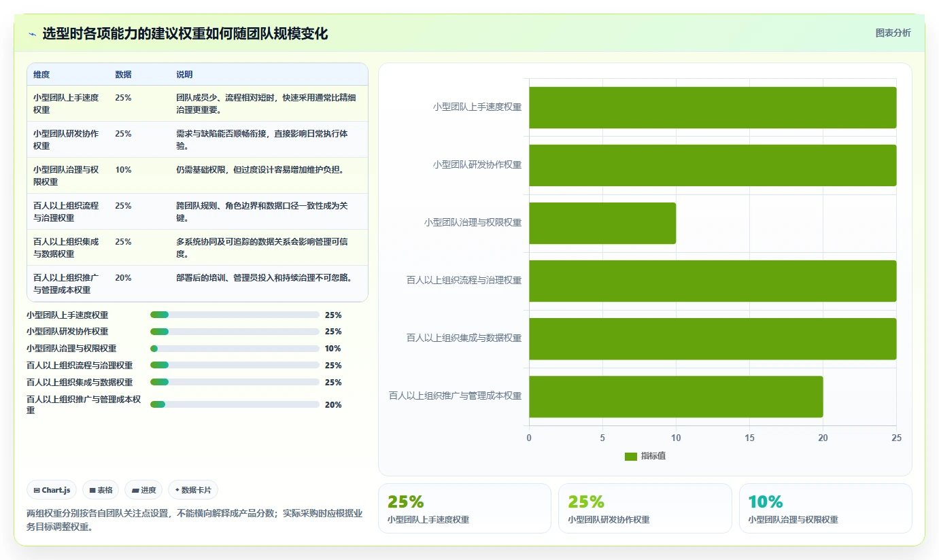Screen dimensions: 939x560
Task: Select the Chart.js tag chip
Action: (52, 490)
